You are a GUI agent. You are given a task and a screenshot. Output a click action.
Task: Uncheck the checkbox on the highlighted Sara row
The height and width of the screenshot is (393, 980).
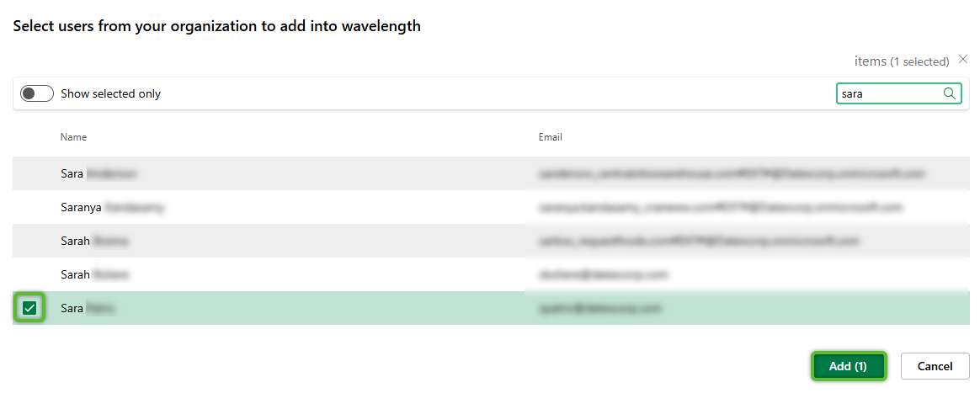tap(29, 308)
